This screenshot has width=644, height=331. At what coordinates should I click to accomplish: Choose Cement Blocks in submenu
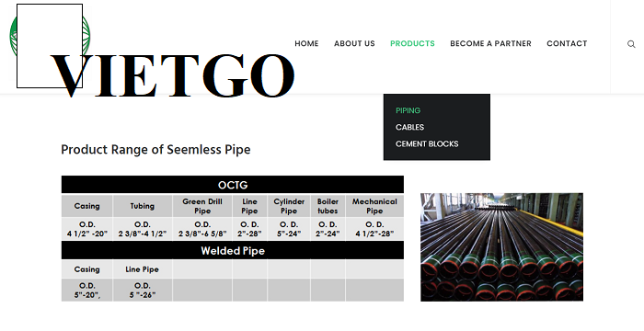[427, 144]
